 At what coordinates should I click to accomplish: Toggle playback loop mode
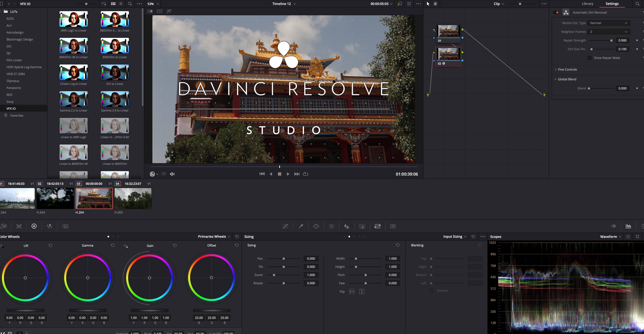click(x=305, y=174)
